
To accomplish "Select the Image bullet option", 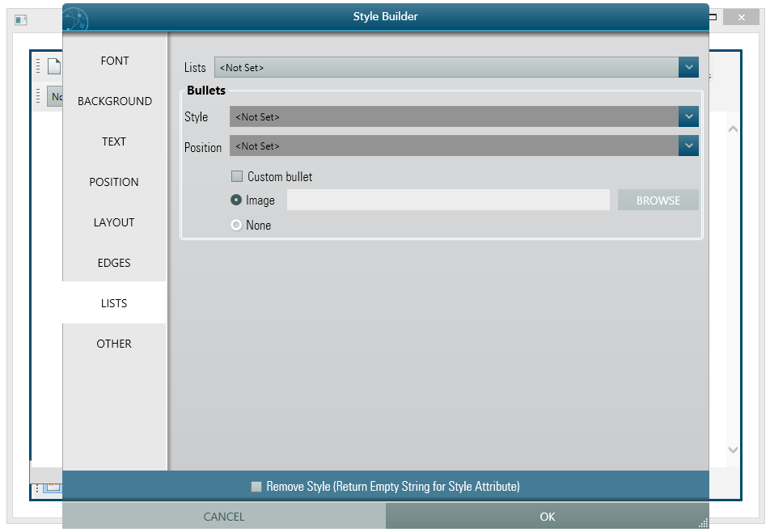I will click(x=235, y=201).
